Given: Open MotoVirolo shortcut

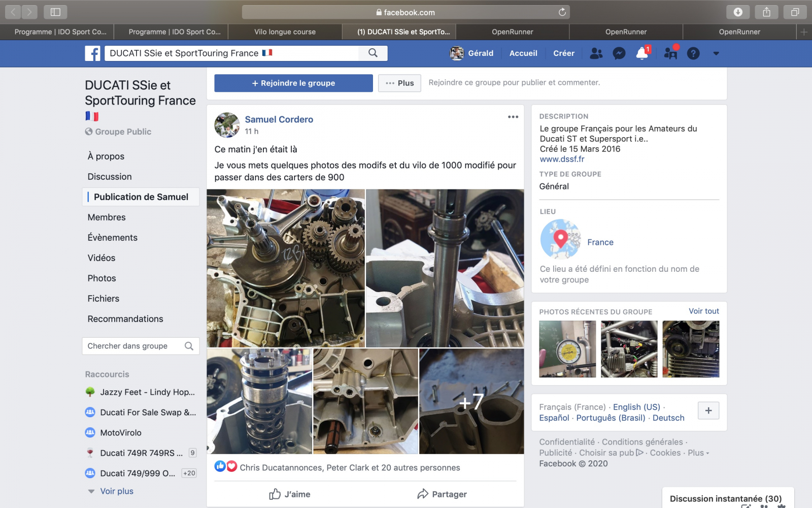Looking at the screenshot, I should tap(114, 433).
